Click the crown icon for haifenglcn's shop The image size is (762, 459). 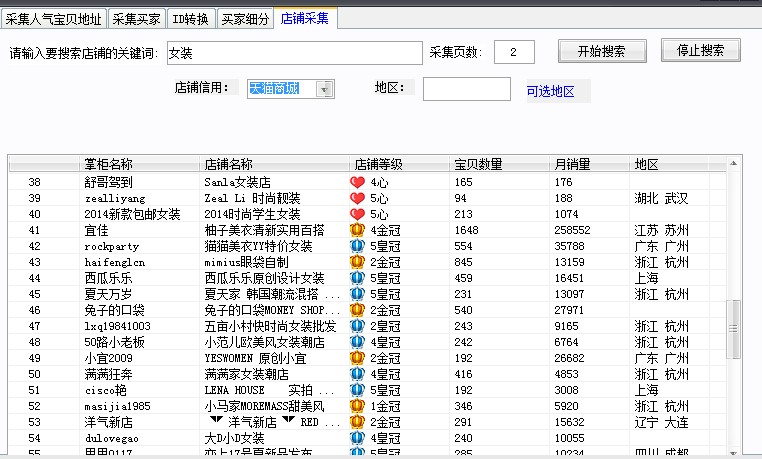tap(358, 262)
